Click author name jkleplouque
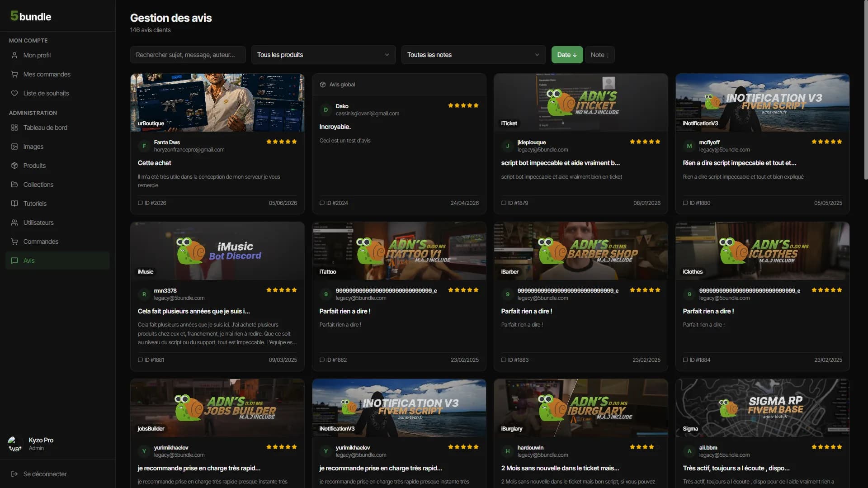The image size is (868, 488). point(532,142)
